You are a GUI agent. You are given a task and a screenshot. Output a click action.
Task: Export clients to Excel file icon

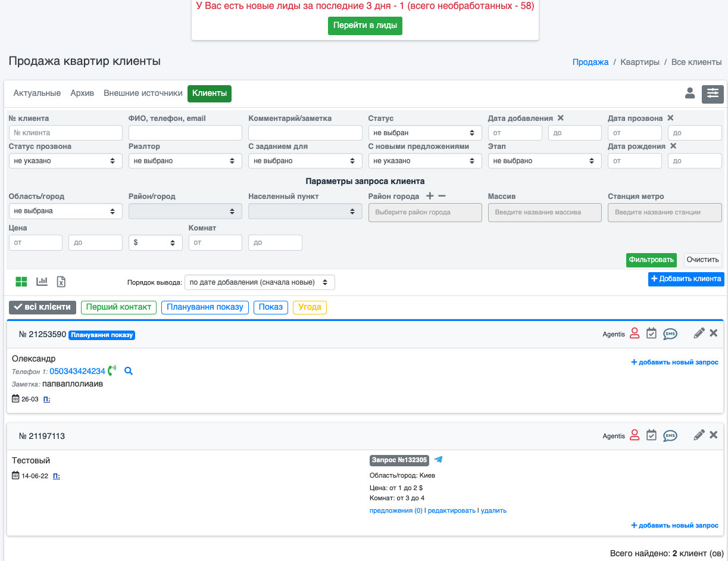click(x=61, y=282)
